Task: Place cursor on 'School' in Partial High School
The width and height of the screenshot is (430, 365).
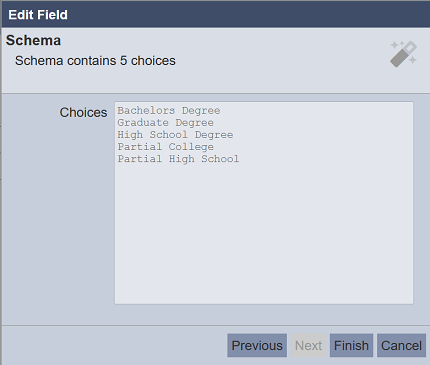Action: tap(220, 159)
